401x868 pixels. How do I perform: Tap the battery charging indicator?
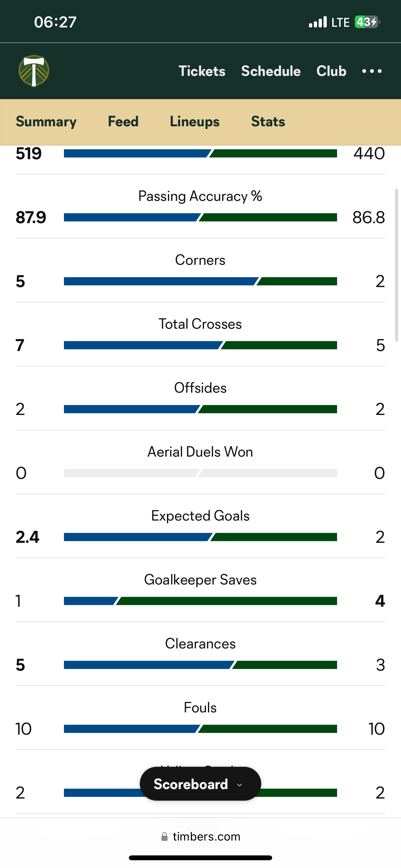pos(367,22)
